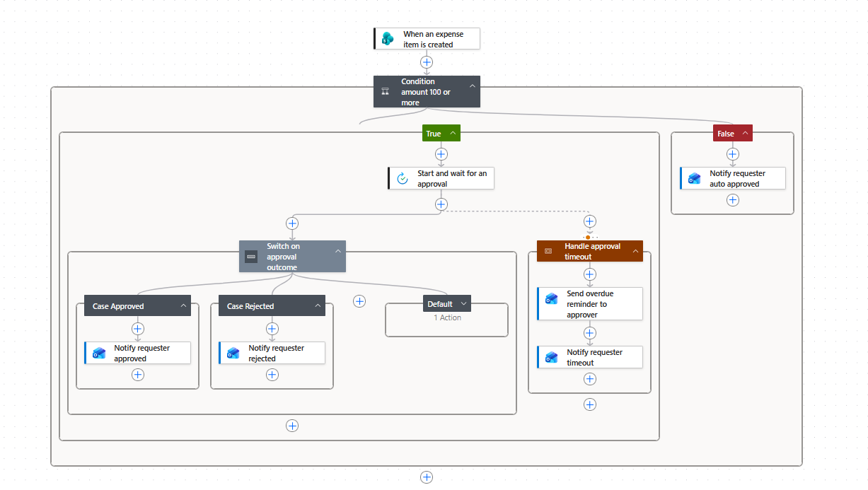Insert step just above Switch on approval outcome
The width and height of the screenshot is (868, 490).
[x=292, y=223]
